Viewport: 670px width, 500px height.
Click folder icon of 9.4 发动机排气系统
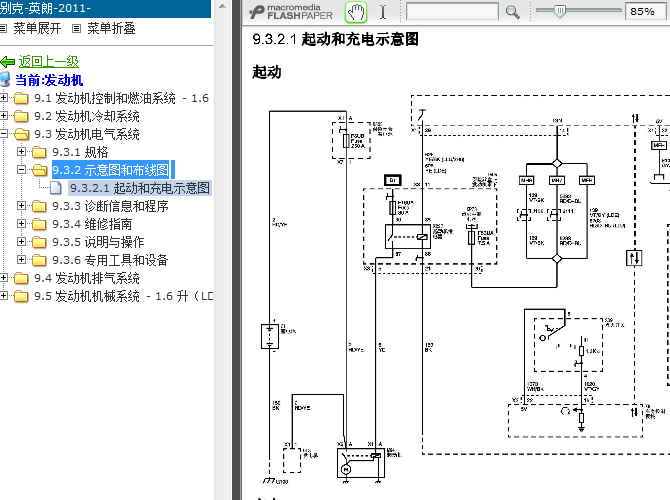(x=21, y=278)
